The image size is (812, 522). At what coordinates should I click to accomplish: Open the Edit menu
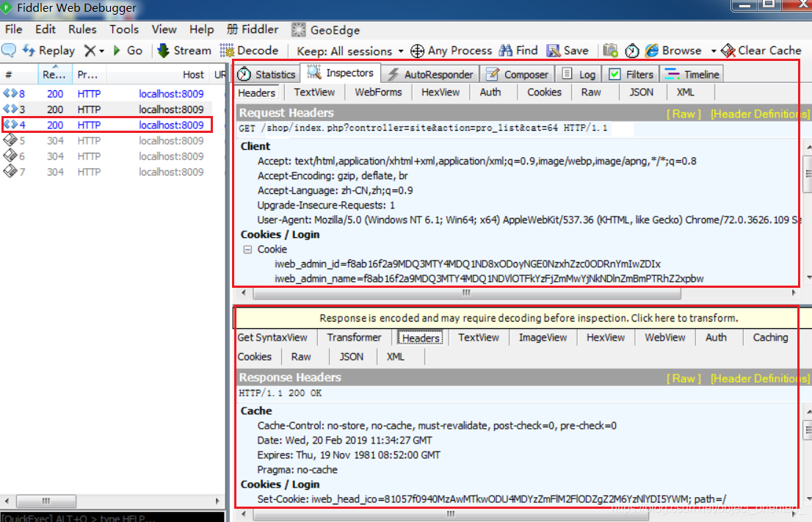[x=46, y=29]
